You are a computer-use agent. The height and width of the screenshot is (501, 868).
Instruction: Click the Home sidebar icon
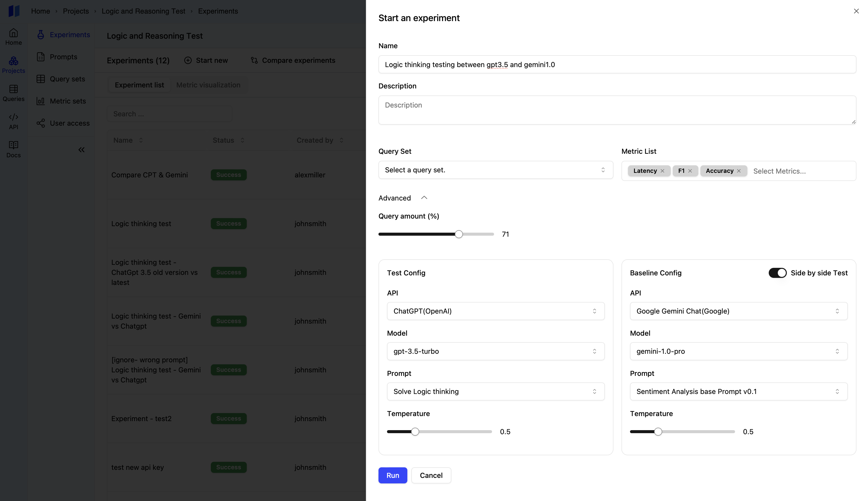[x=13, y=36]
